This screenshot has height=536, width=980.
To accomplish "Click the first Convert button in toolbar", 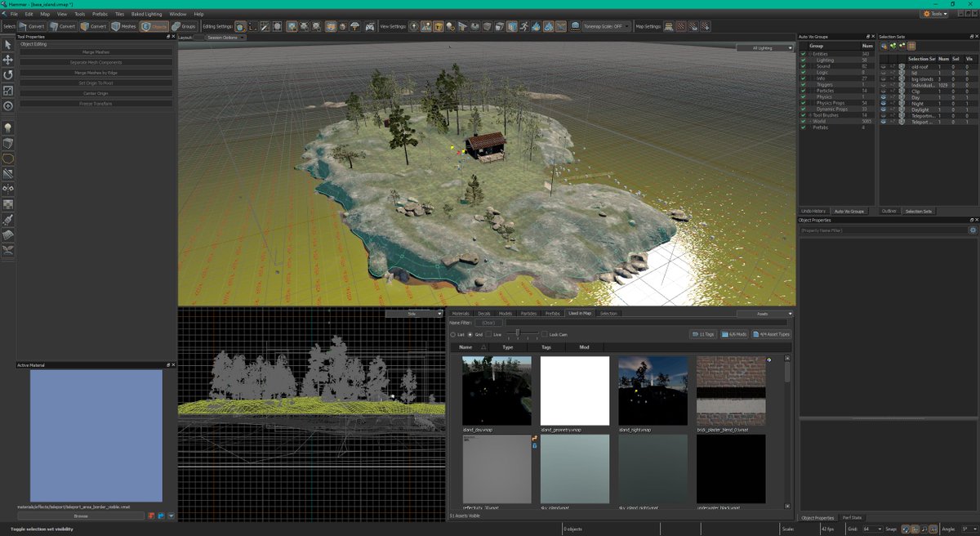I will tap(32, 26).
